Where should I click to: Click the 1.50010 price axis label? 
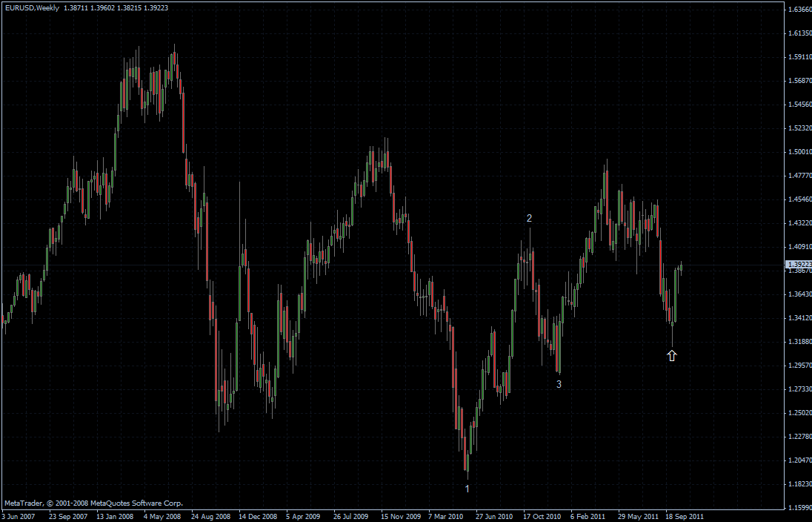click(x=800, y=152)
